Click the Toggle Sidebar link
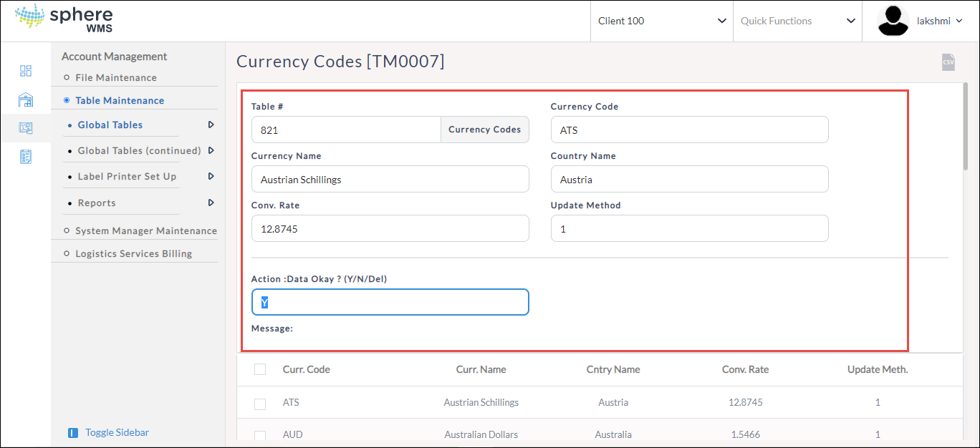The width and height of the screenshot is (980, 448). 117,433
